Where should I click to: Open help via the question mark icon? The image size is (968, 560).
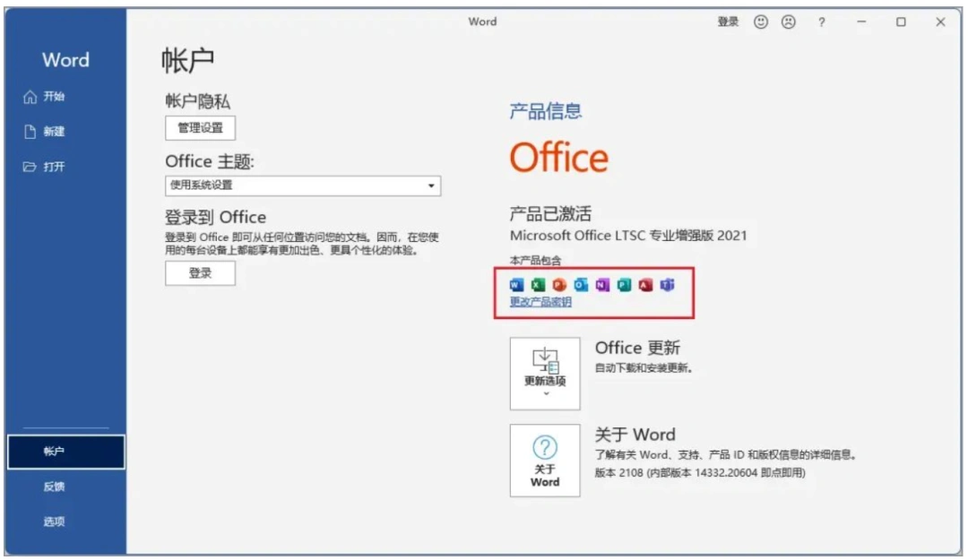pyautogui.click(x=821, y=22)
